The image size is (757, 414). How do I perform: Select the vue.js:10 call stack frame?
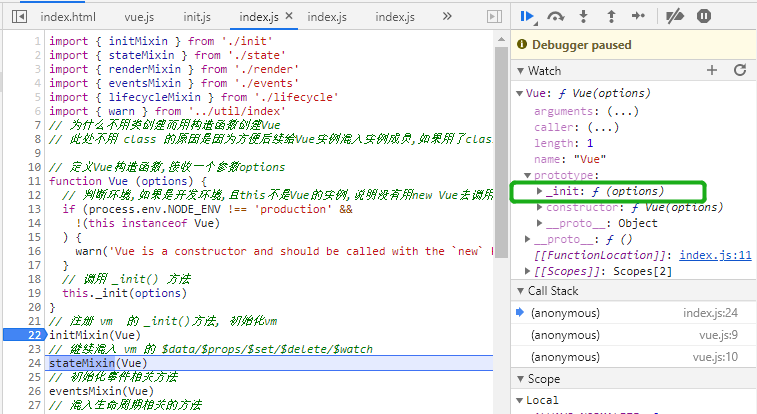(x=633, y=357)
